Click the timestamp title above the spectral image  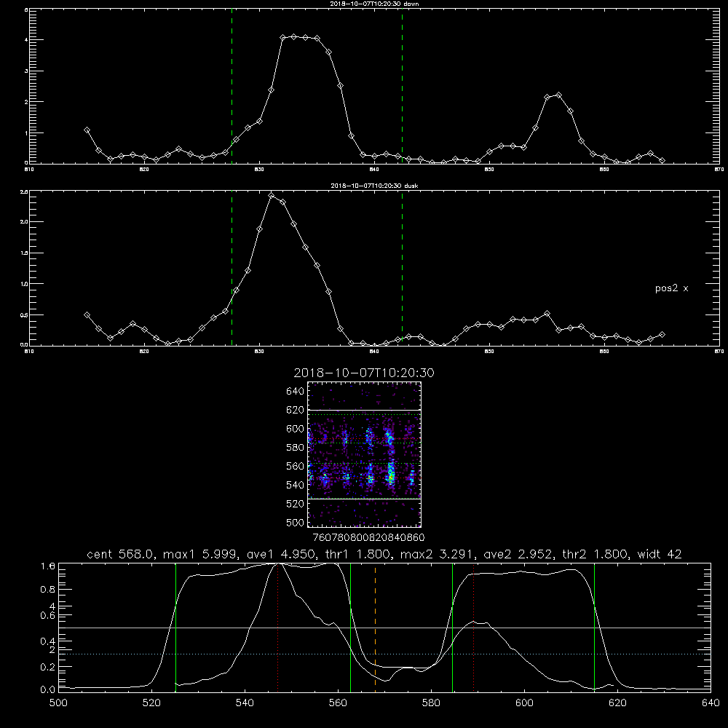364,373
